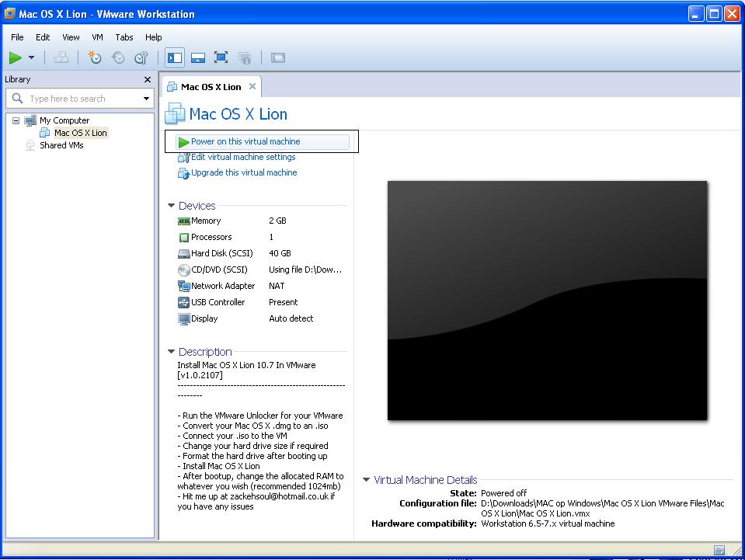
Task: Open the VM menu
Action: 97,37
